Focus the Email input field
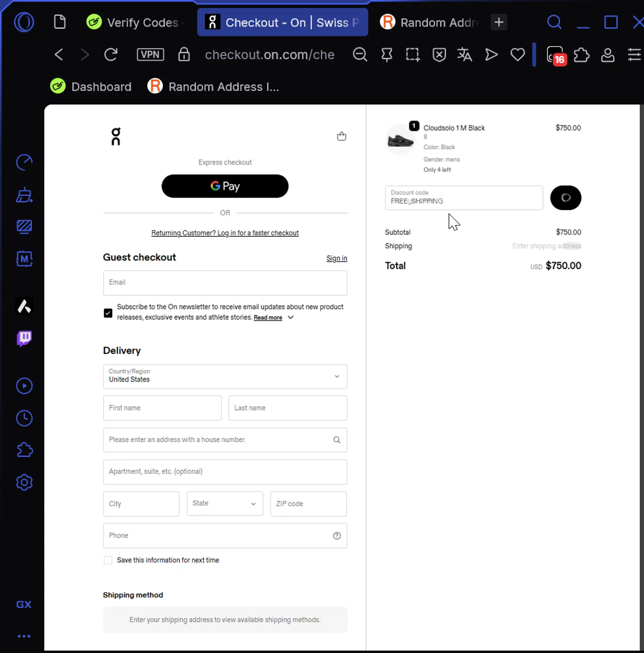644x653 pixels. click(x=225, y=283)
